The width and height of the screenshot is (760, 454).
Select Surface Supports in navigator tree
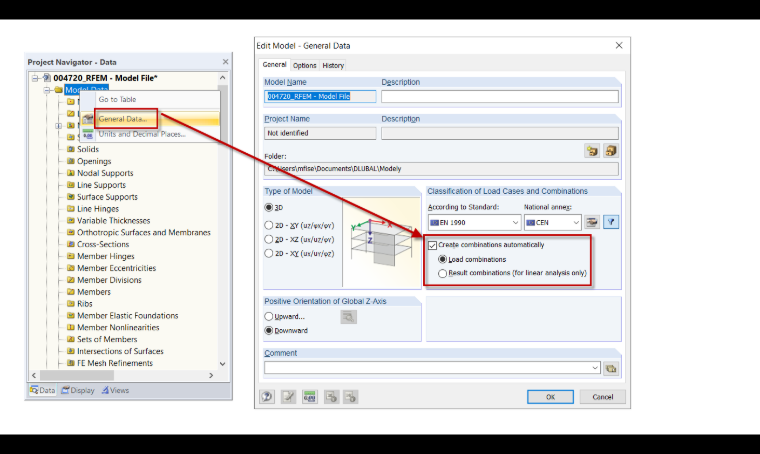pyautogui.click(x=107, y=197)
